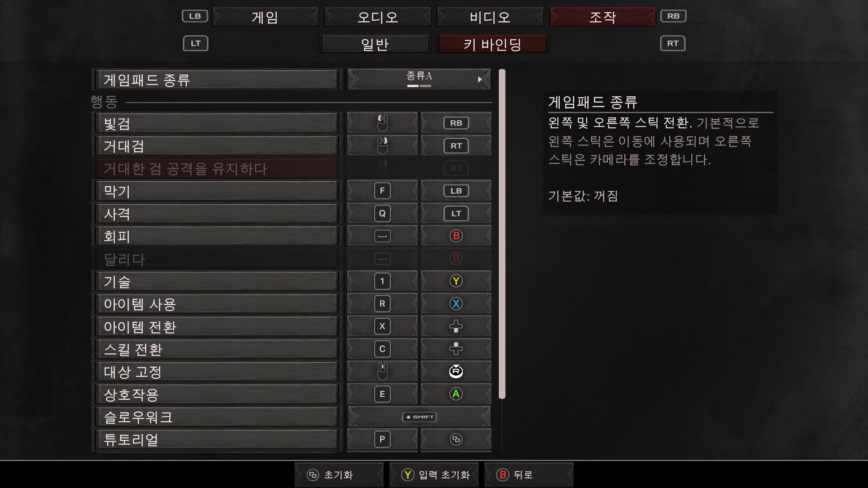Click the F key binding for 막기

pyautogui.click(x=382, y=191)
